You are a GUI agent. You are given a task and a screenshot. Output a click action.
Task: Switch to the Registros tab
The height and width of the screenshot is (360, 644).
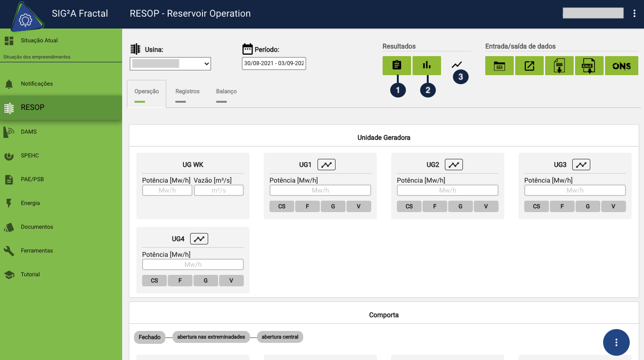pos(187,91)
